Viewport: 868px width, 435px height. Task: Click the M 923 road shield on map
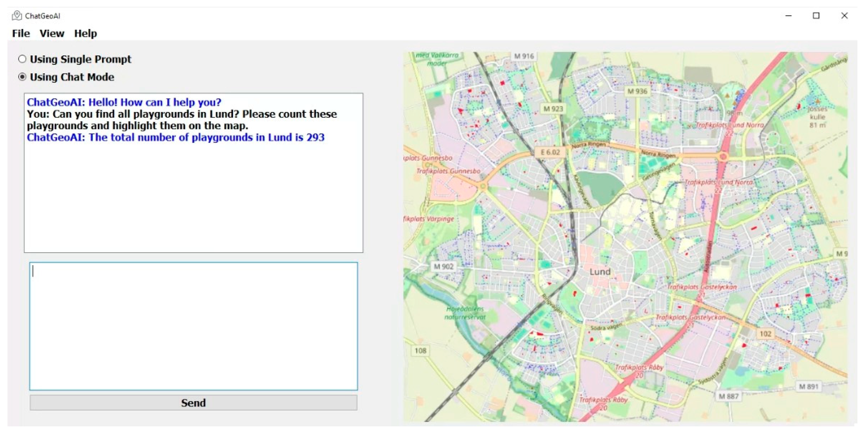coord(553,109)
